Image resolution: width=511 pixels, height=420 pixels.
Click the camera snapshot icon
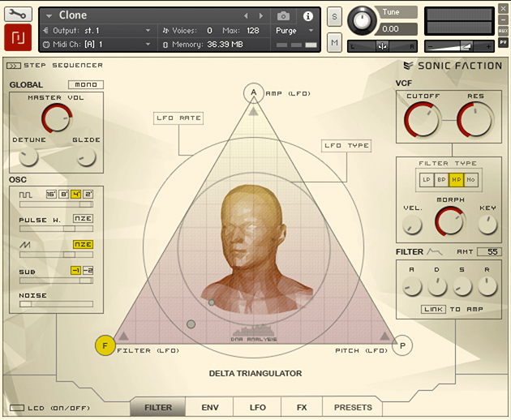coord(283,15)
